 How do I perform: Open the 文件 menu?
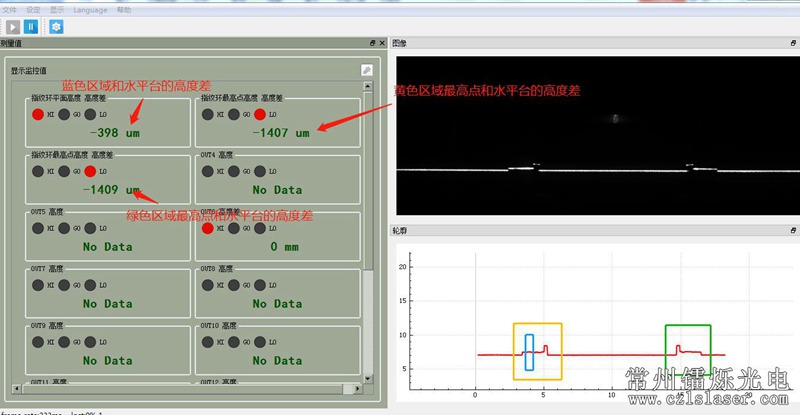[x=10, y=8]
